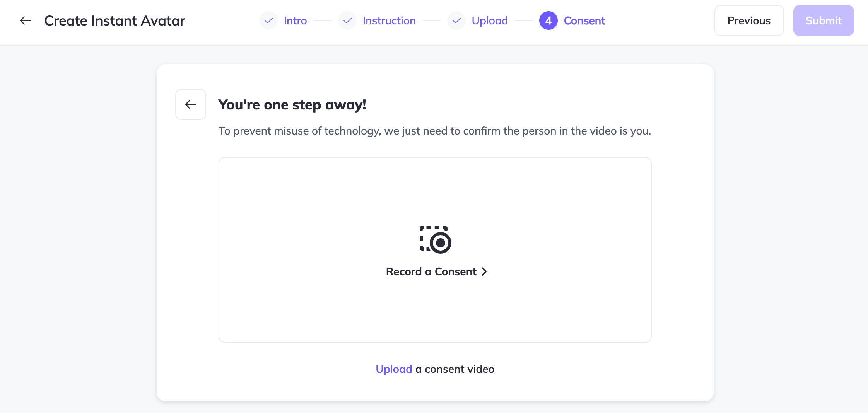Expand the chevron next to Record a Consent
Viewport: 868px width, 413px height.
point(484,272)
